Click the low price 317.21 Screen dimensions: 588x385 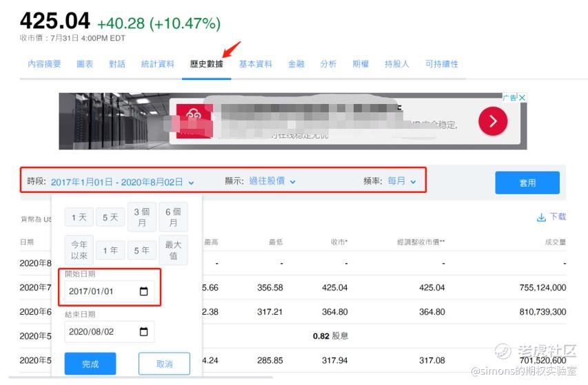(x=270, y=311)
